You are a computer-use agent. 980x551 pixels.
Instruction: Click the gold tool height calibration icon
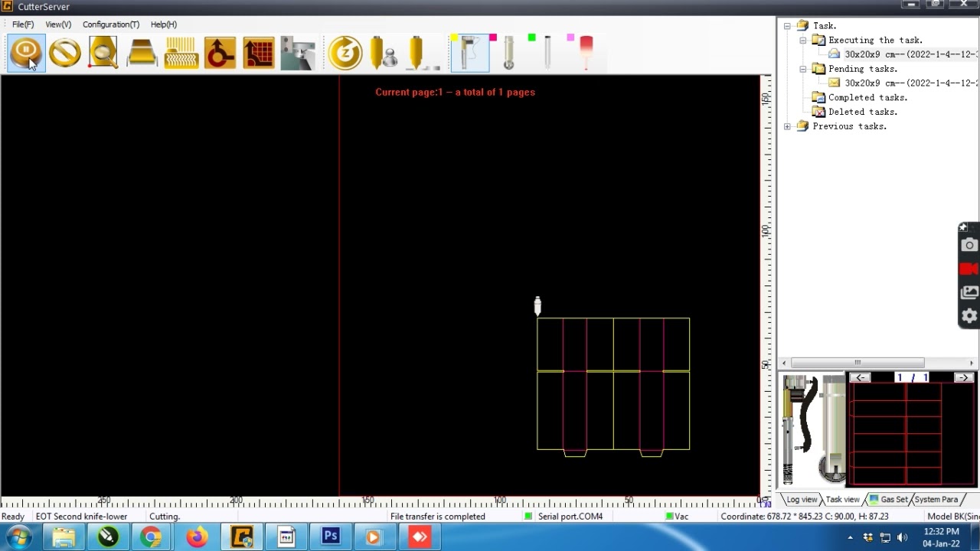pos(423,53)
